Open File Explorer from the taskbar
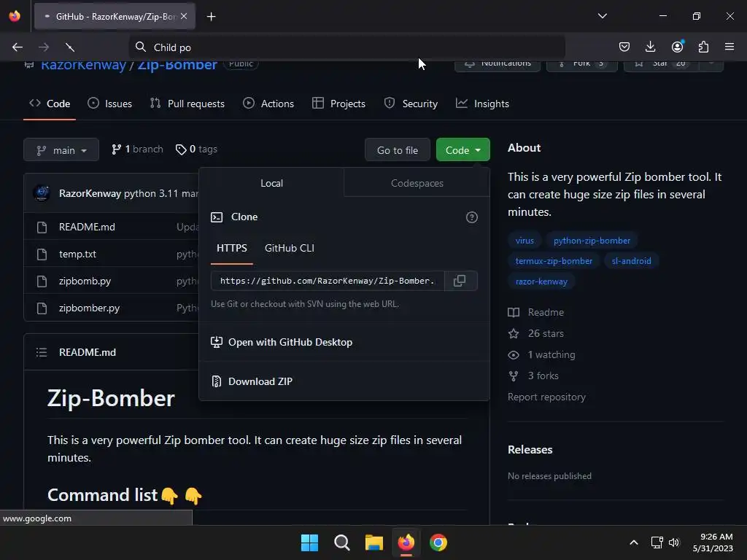Viewport: 747px width, 560px height. (x=374, y=542)
